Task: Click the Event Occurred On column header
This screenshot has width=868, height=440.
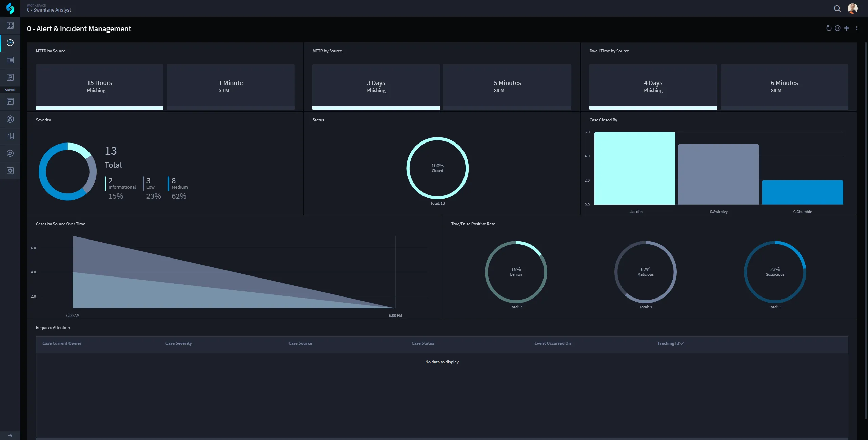Action: pos(552,343)
